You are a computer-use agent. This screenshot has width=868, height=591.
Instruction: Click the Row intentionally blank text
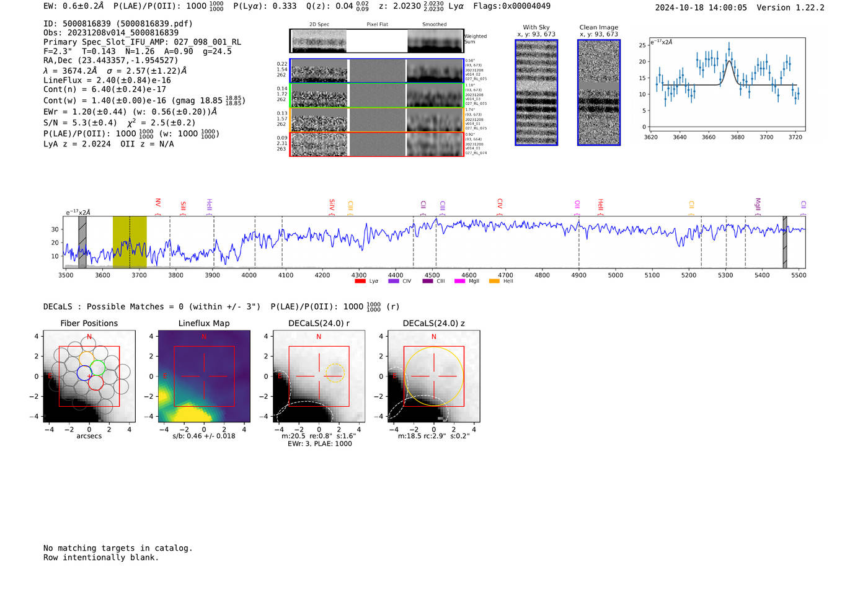tap(101, 558)
